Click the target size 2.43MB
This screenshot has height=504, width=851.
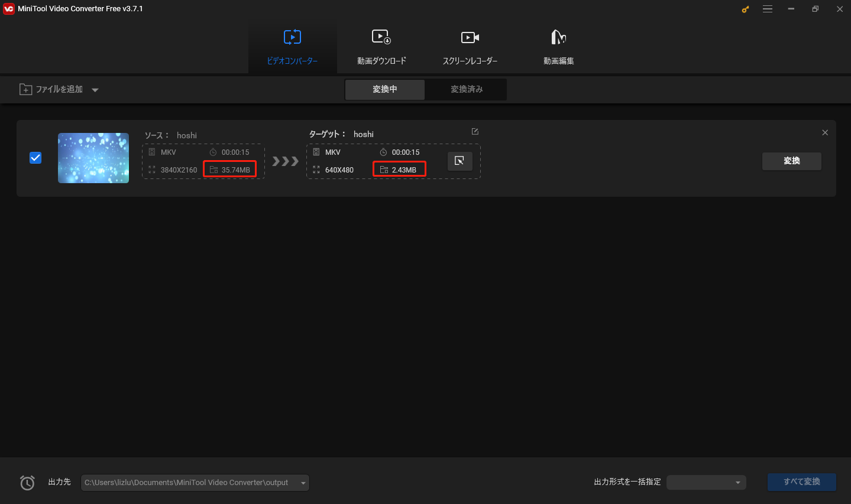(x=404, y=170)
